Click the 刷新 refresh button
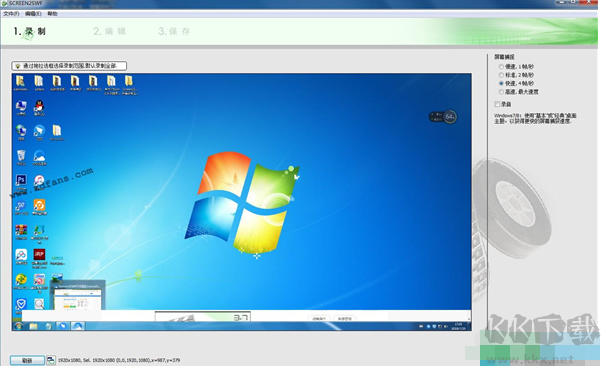 (27, 360)
